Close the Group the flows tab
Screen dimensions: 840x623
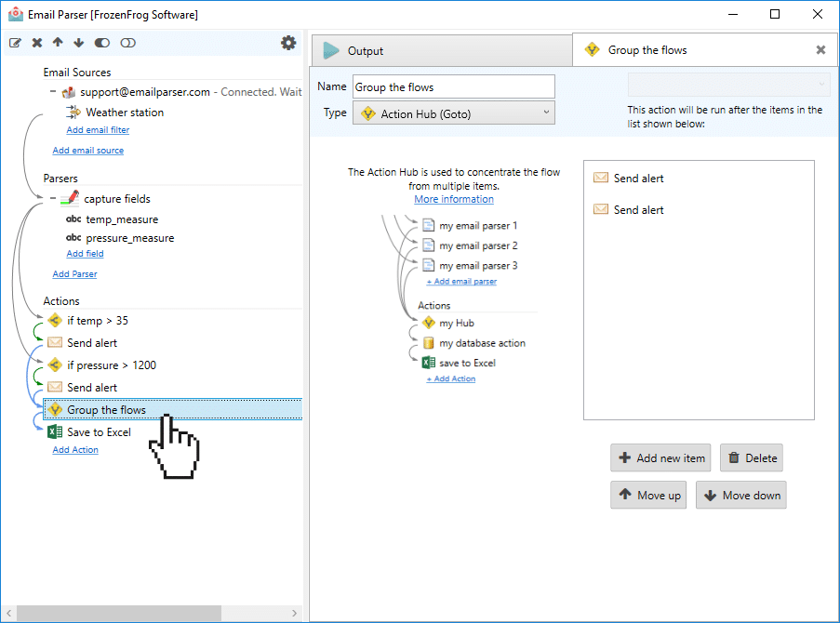click(820, 50)
